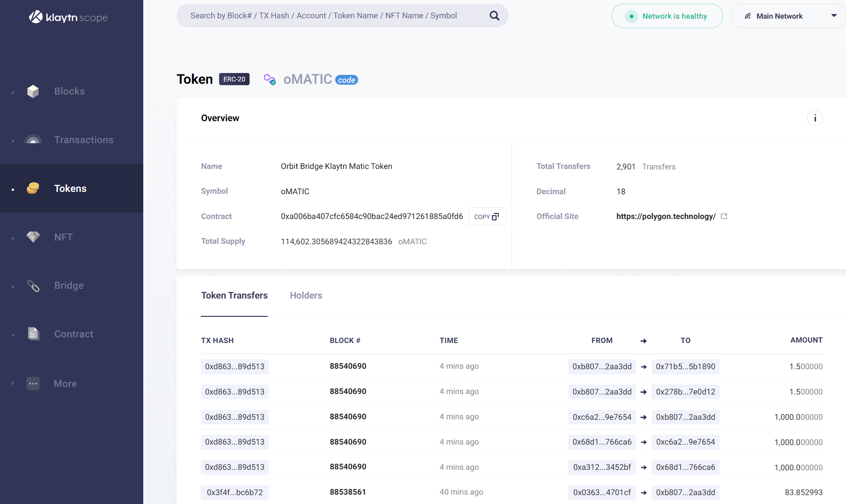Click the search magnifier icon
Image resolution: width=846 pixels, height=504 pixels.
coord(494,16)
